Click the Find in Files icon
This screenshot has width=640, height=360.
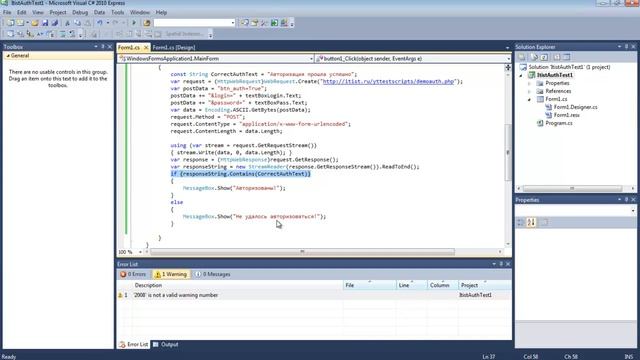[147, 23]
